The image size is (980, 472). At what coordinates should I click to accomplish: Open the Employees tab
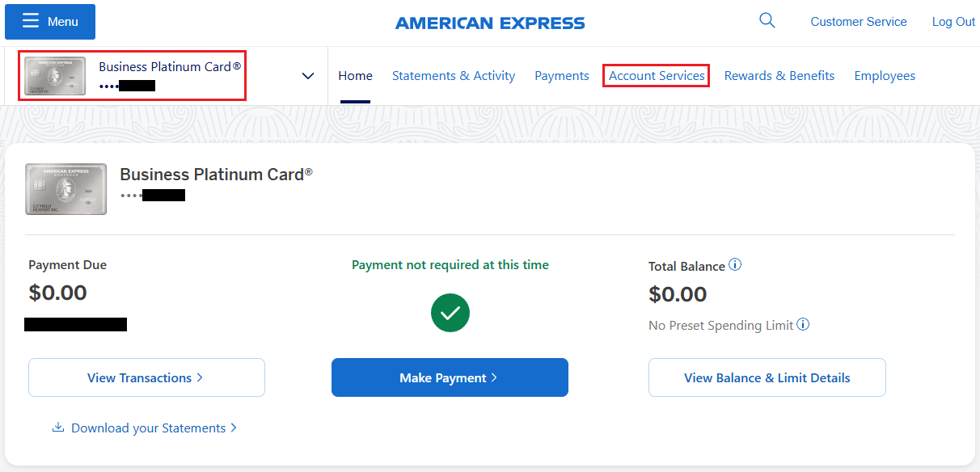tap(885, 76)
